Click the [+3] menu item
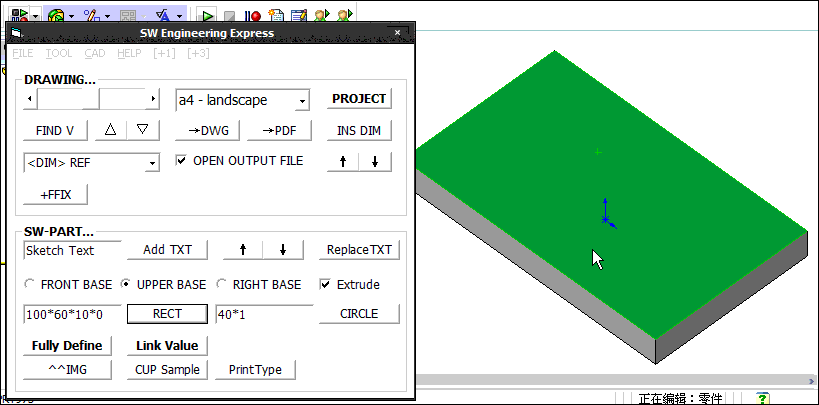819x405 pixels. pyautogui.click(x=198, y=53)
